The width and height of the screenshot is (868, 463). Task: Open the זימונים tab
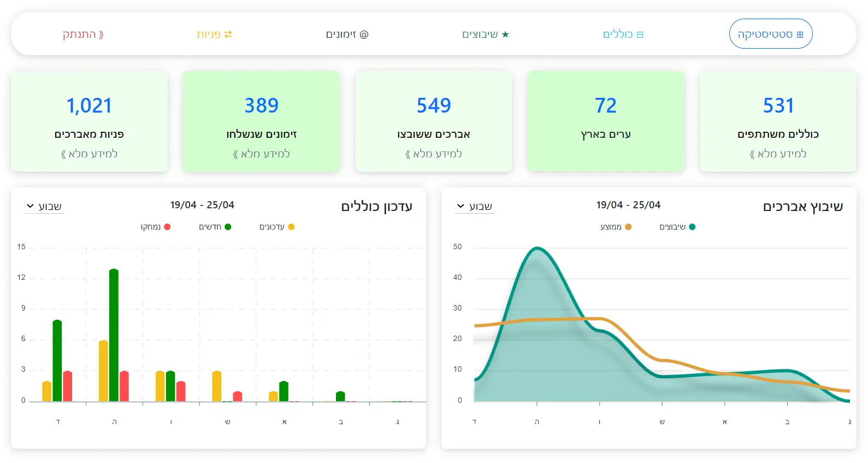347,34
